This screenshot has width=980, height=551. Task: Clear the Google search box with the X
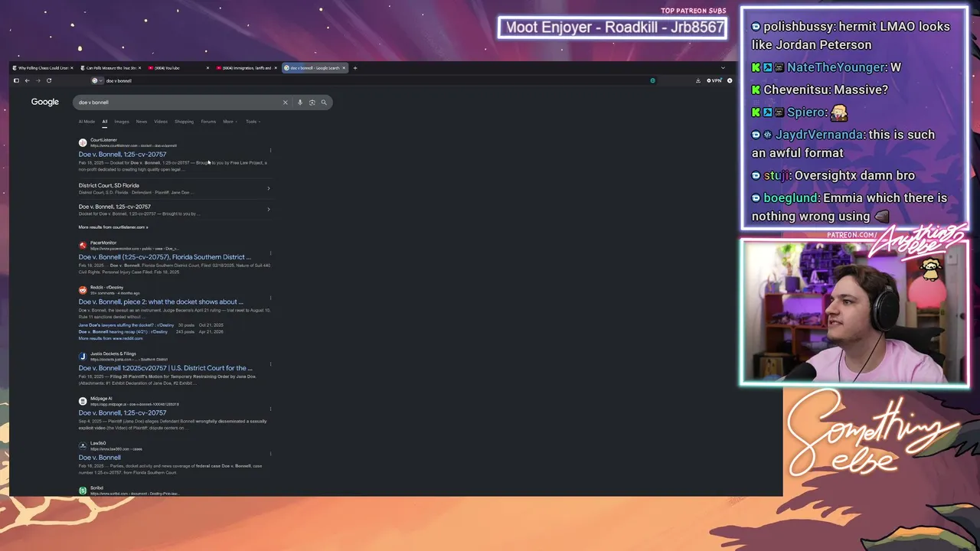click(x=286, y=103)
